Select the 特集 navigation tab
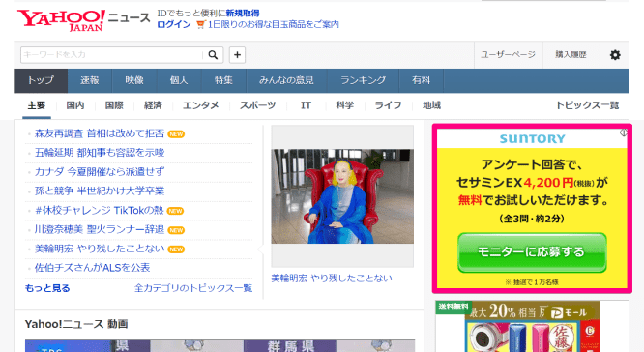Image resolution: width=644 pixels, height=352 pixels. click(223, 80)
